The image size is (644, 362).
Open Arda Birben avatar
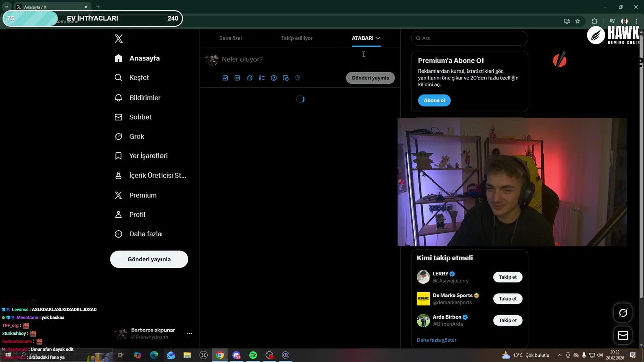click(423, 320)
